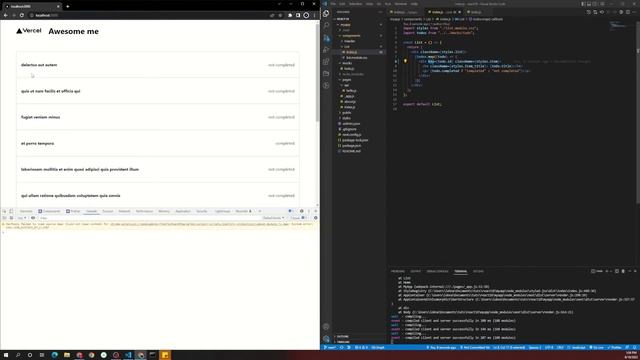
Task: Open the folder-shaped activity bar icon
Action: pos(326,73)
